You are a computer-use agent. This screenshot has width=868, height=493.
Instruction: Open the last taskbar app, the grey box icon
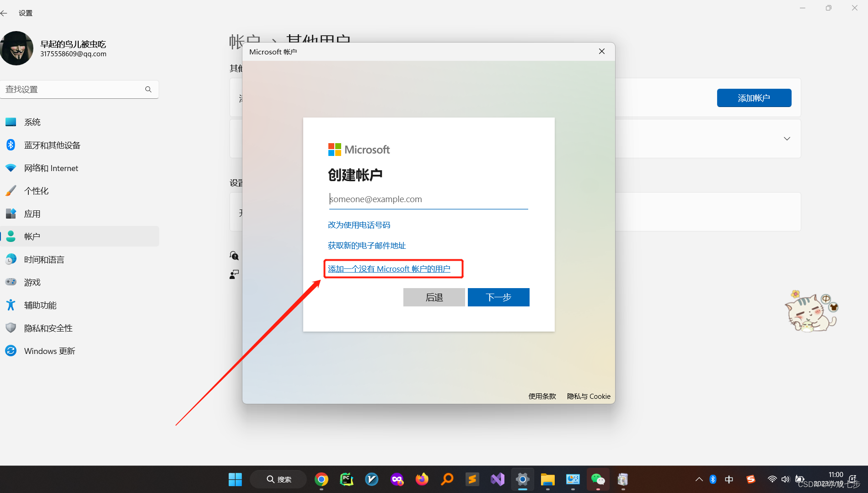623,479
